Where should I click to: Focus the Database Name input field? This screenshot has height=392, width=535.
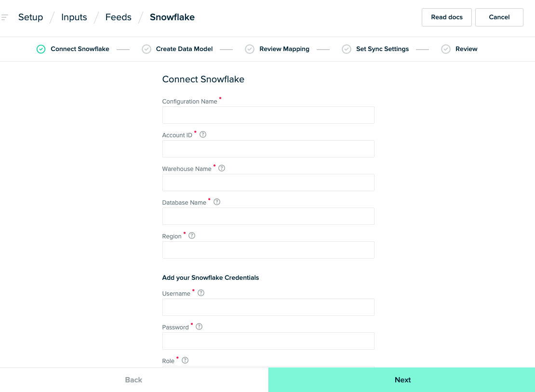click(x=268, y=216)
